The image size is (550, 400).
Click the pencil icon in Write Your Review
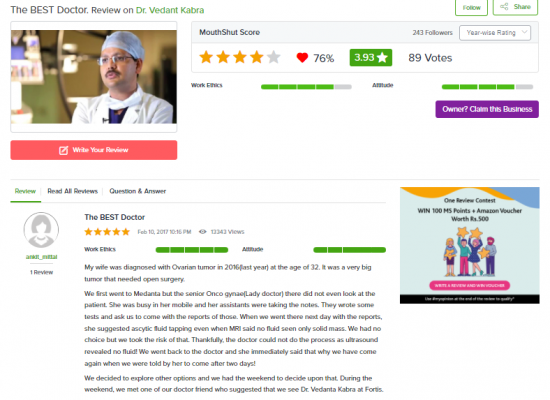coord(63,150)
